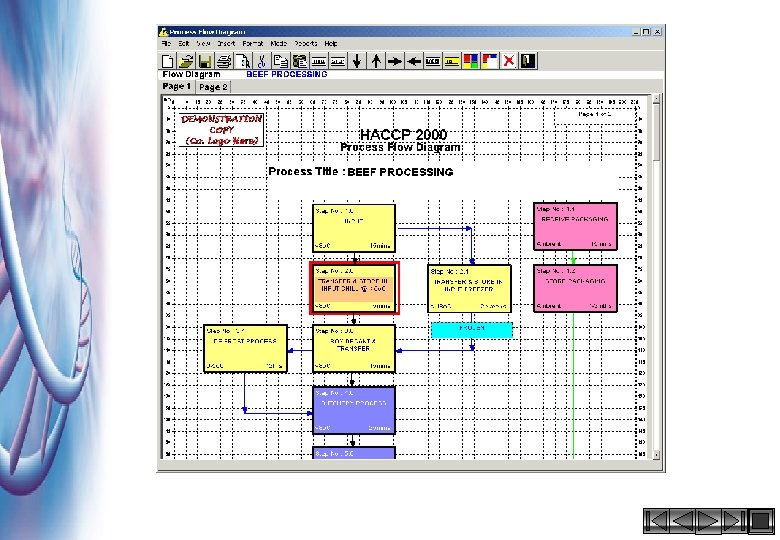Click the left arrow connector icon
The width and height of the screenshot is (780, 540).
[414, 61]
